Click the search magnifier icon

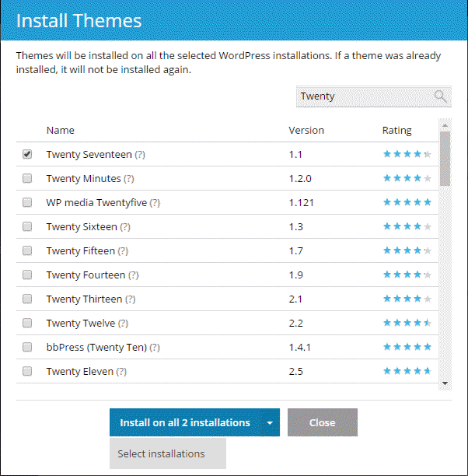point(441,96)
